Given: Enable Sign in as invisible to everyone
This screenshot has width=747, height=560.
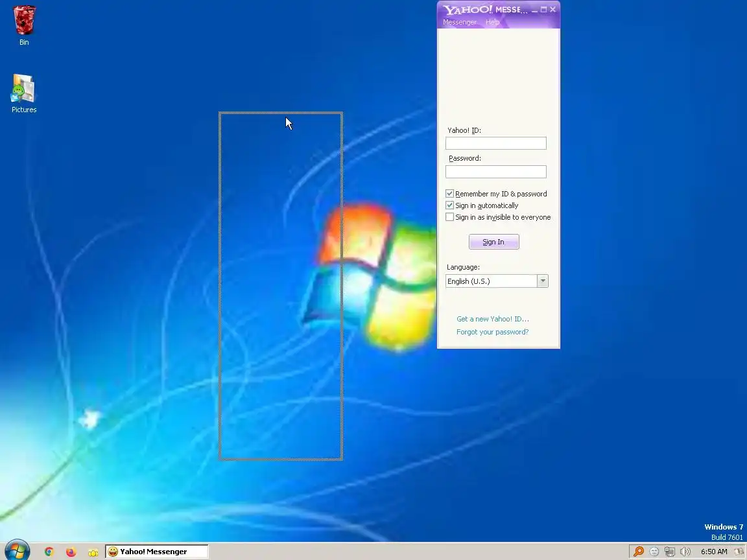Looking at the screenshot, I should (450, 217).
